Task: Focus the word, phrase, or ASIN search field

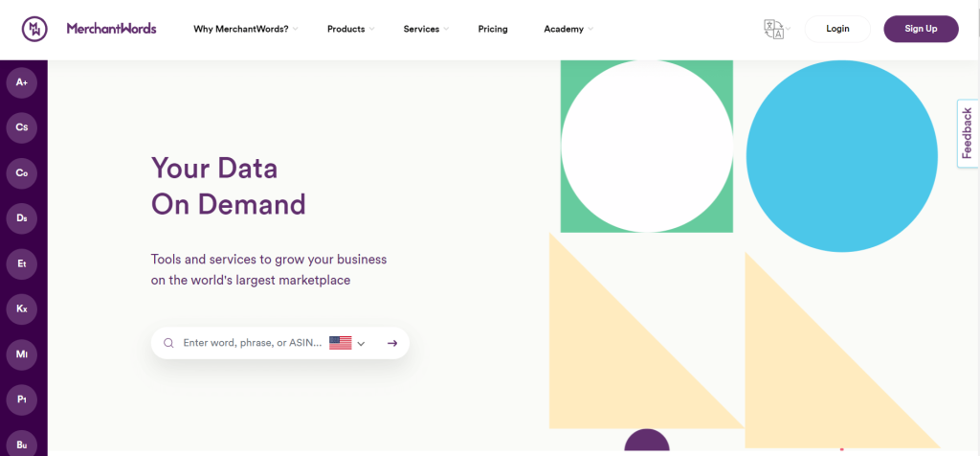Action: [252, 343]
